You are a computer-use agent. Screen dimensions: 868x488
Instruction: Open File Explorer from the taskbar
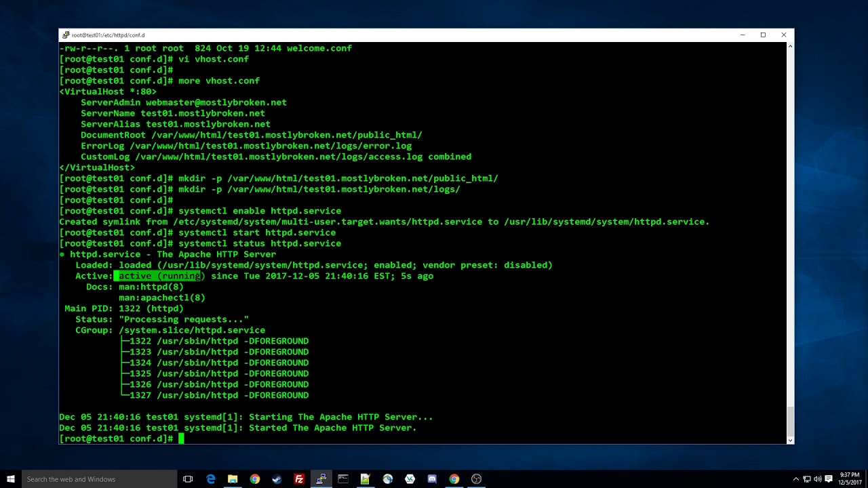click(x=233, y=479)
